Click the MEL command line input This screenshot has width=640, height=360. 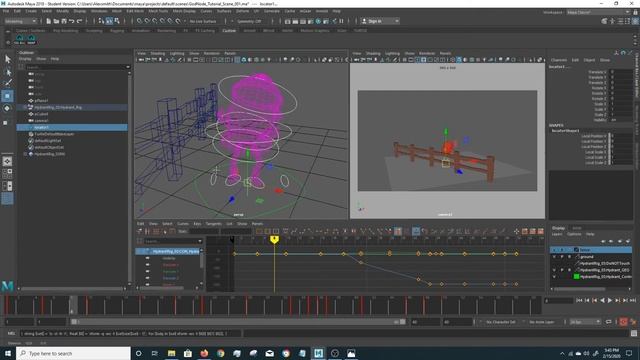[130, 333]
